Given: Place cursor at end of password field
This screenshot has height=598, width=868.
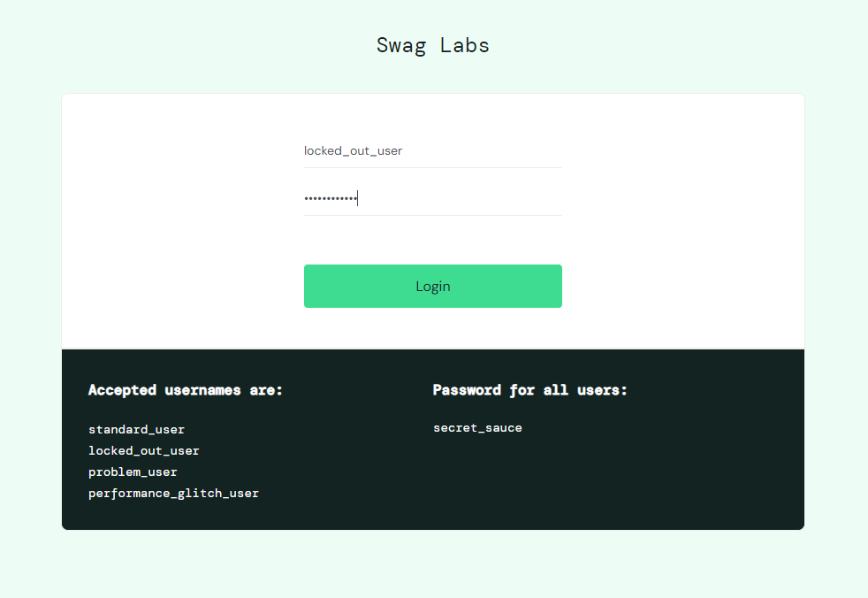Looking at the screenshot, I should tap(357, 196).
